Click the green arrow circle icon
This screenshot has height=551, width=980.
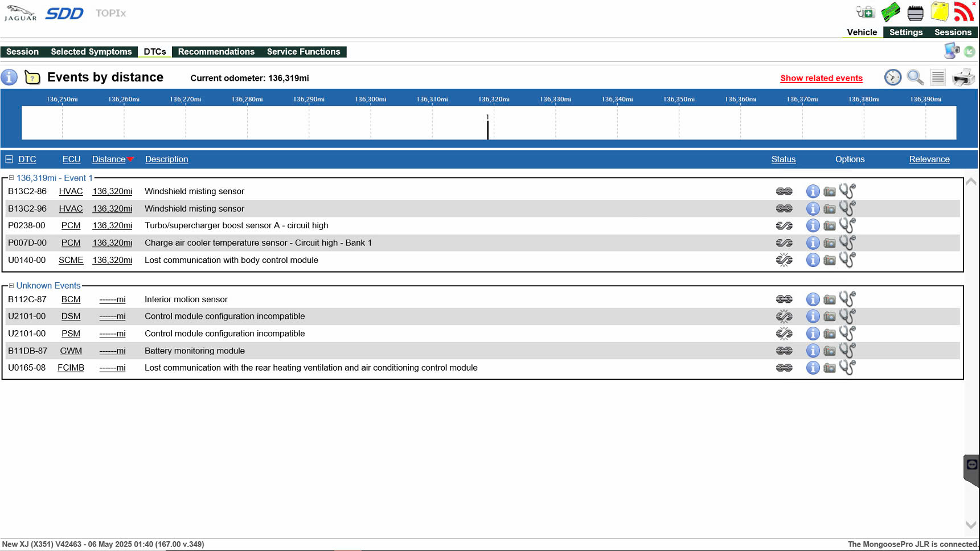[x=969, y=52]
